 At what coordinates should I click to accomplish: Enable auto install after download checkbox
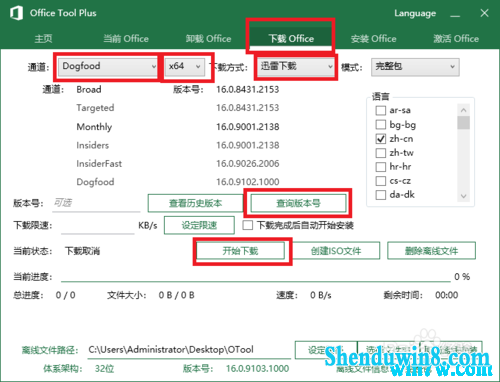[248, 225]
